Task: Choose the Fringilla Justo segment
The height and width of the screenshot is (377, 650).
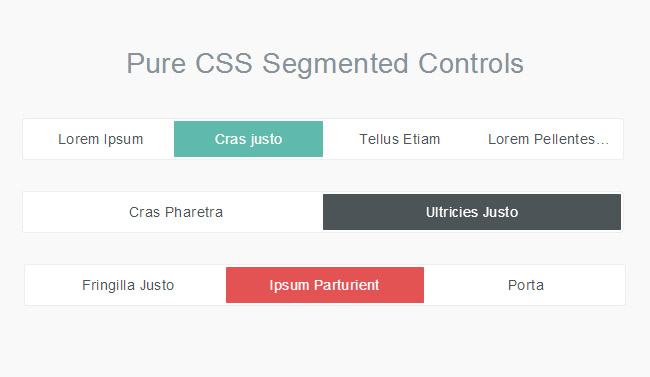Action: coord(127,285)
